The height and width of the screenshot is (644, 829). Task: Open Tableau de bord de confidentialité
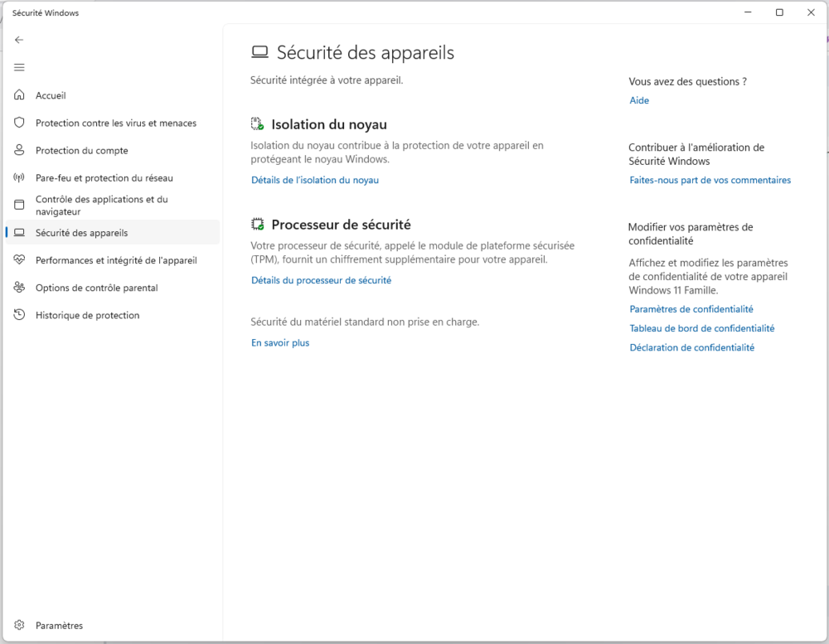point(701,328)
